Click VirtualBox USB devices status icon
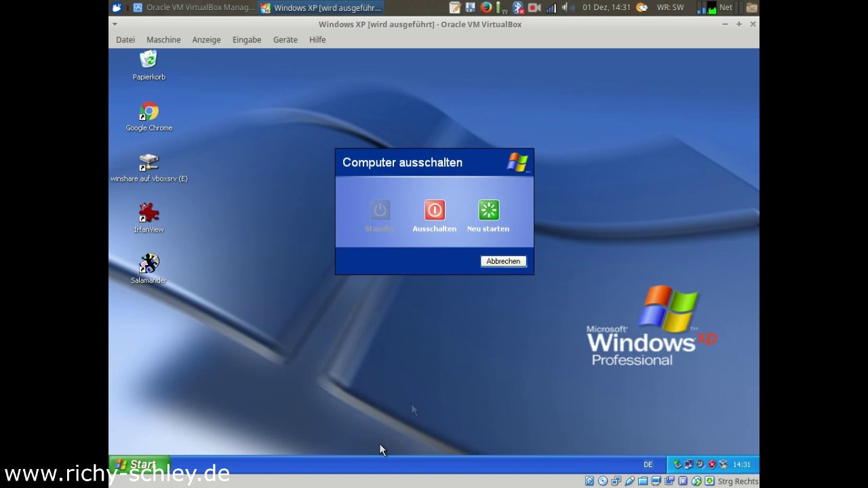 coord(629,481)
